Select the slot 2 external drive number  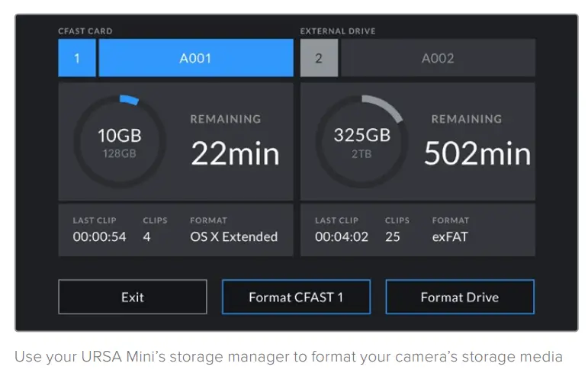pyautogui.click(x=319, y=58)
